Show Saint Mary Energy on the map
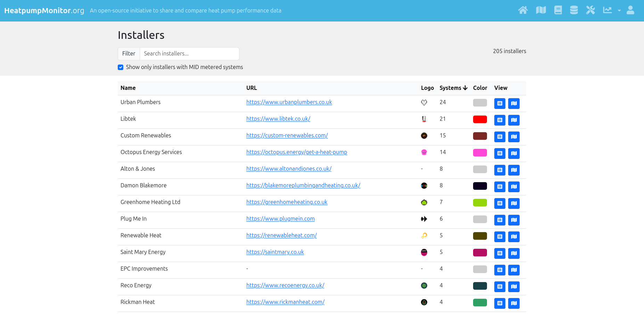The width and height of the screenshot is (644, 314). [x=514, y=253]
